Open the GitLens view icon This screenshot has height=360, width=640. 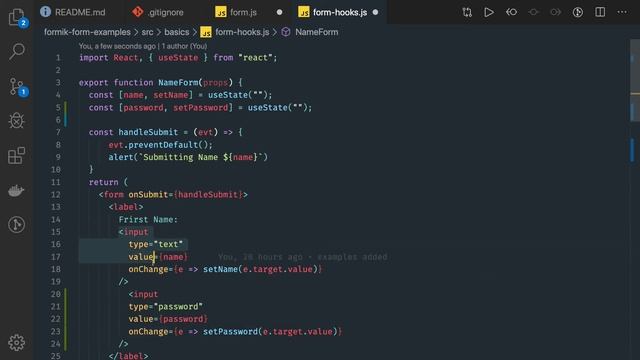pyautogui.click(x=17, y=224)
